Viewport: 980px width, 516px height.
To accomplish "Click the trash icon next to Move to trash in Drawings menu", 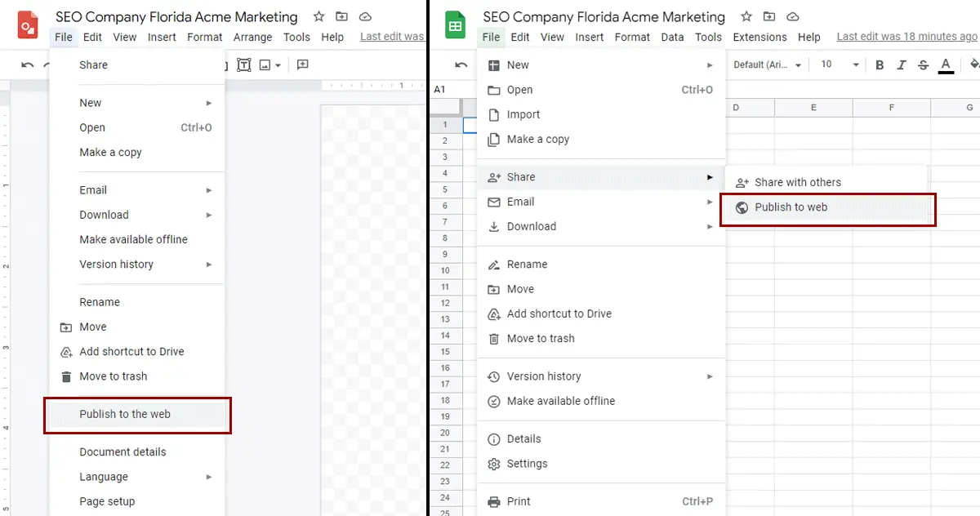I will [x=66, y=376].
